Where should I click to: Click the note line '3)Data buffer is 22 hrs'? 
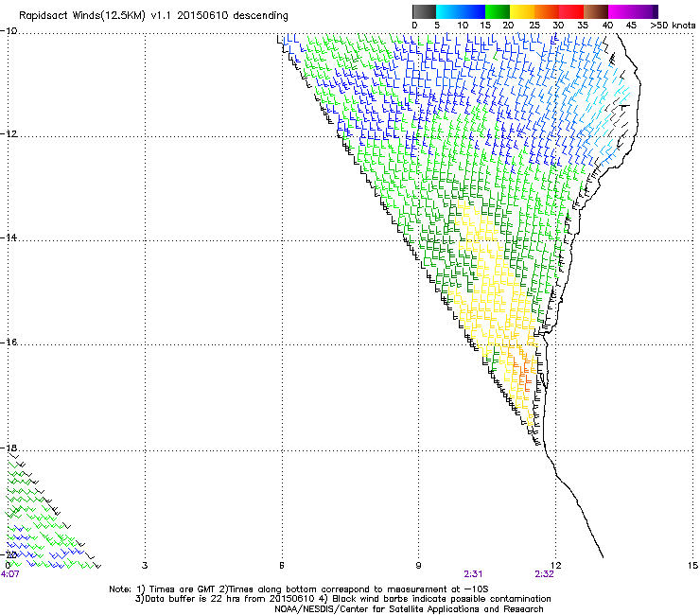click(x=342, y=599)
